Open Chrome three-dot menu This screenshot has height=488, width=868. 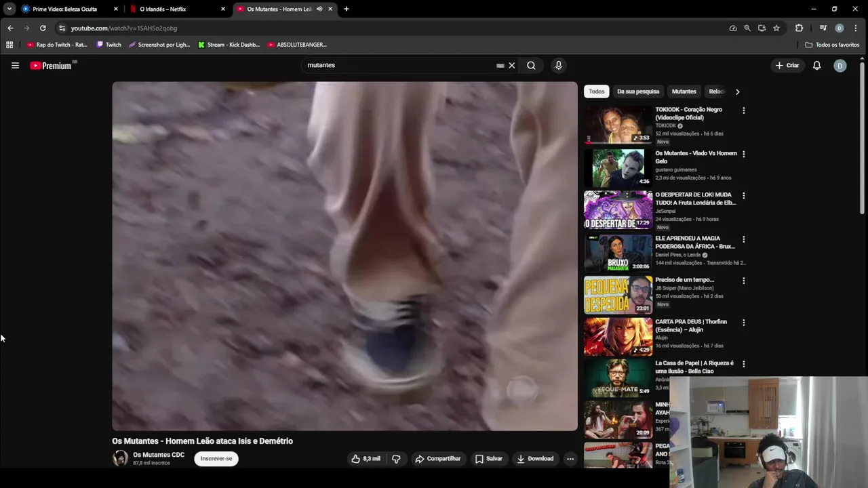pyautogui.click(x=856, y=28)
